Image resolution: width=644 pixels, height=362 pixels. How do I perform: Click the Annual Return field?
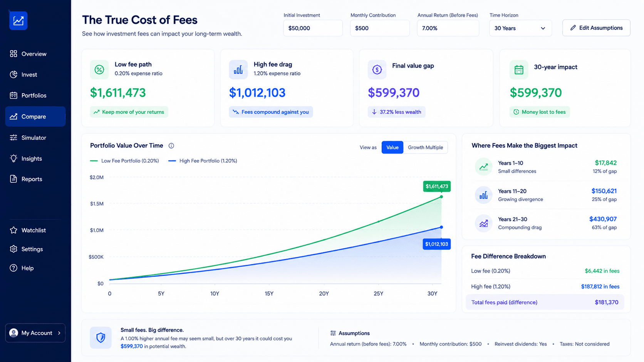448,28
